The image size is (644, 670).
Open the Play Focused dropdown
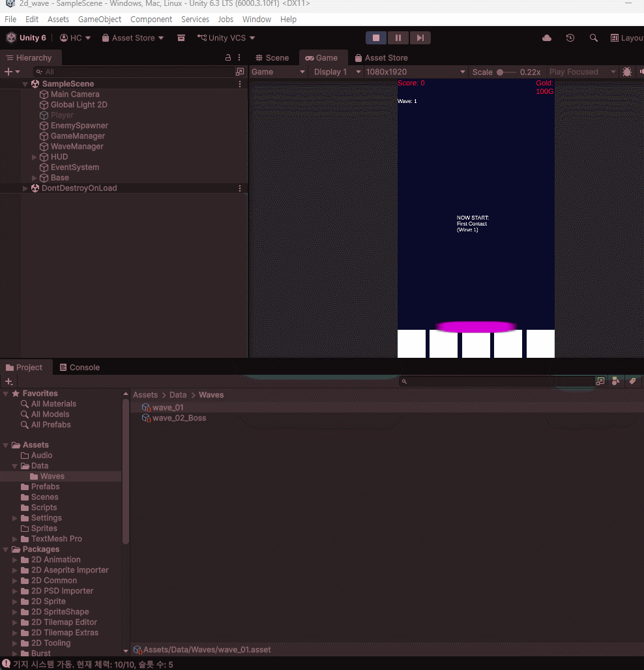coord(582,72)
